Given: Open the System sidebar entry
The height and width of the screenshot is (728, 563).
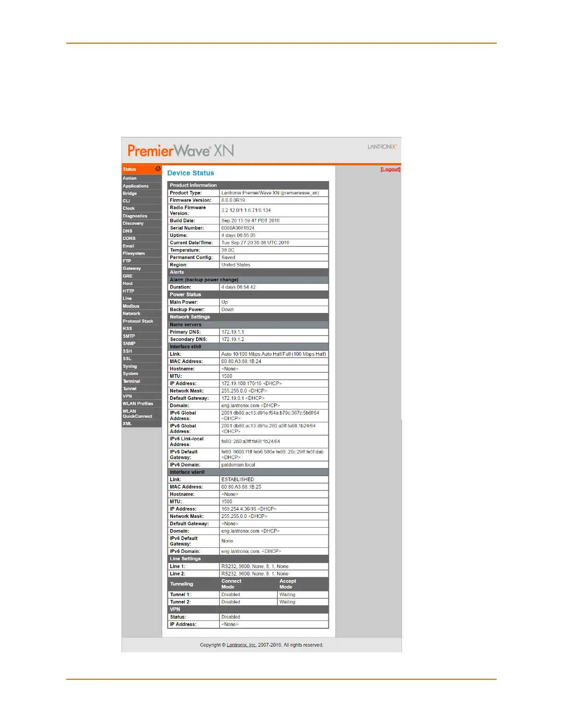Looking at the screenshot, I should point(142,374).
